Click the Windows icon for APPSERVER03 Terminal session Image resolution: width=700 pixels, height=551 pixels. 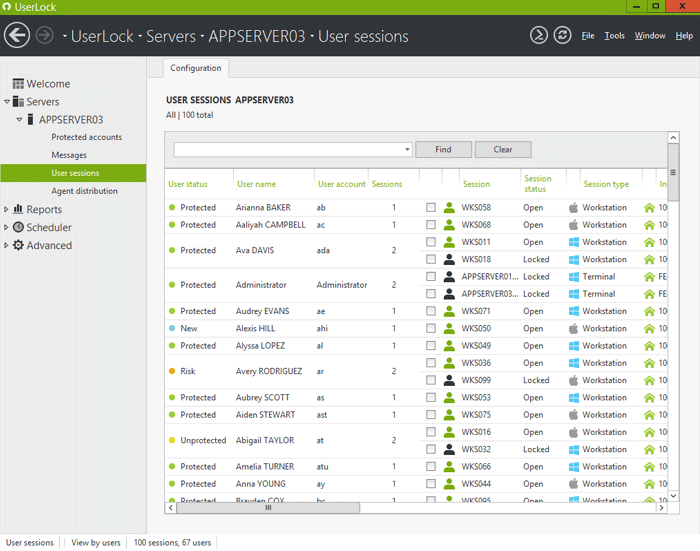[x=574, y=294]
